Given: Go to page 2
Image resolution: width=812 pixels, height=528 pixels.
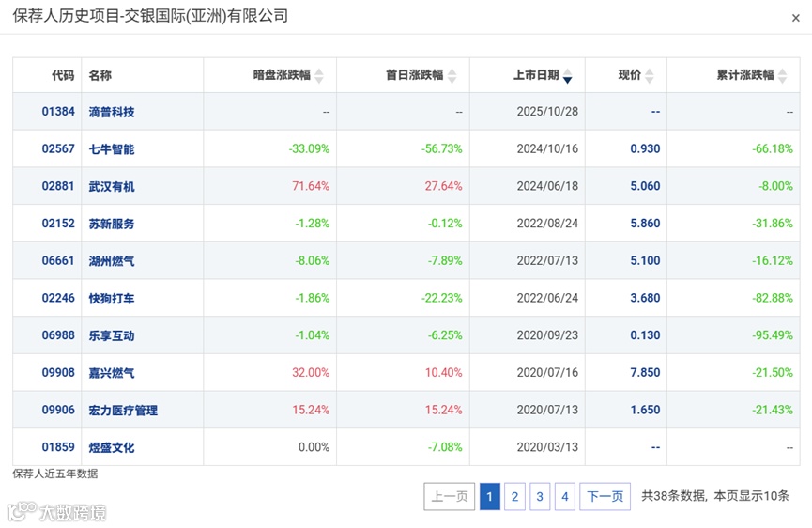Looking at the screenshot, I should [x=514, y=496].
